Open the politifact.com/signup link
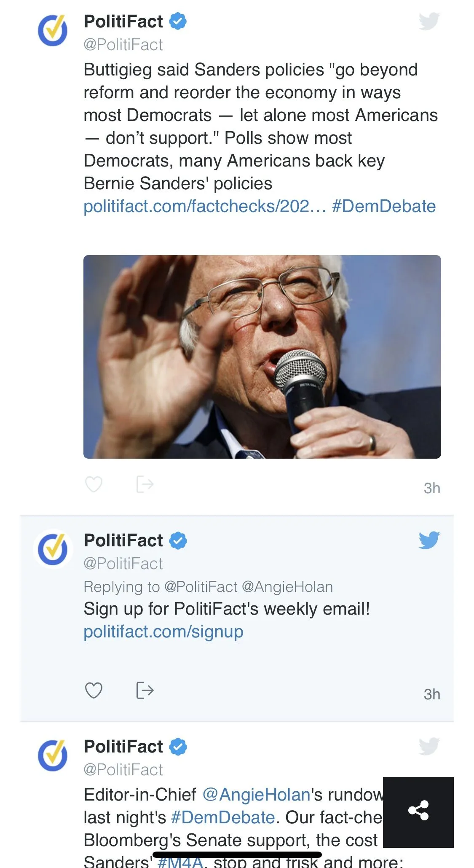 pyautogui.click(x=163, y=632)
